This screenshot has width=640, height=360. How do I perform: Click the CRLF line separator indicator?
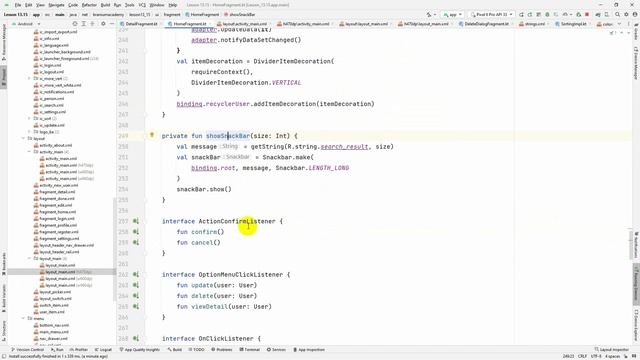pyautogui.click(x=582, y=356)
